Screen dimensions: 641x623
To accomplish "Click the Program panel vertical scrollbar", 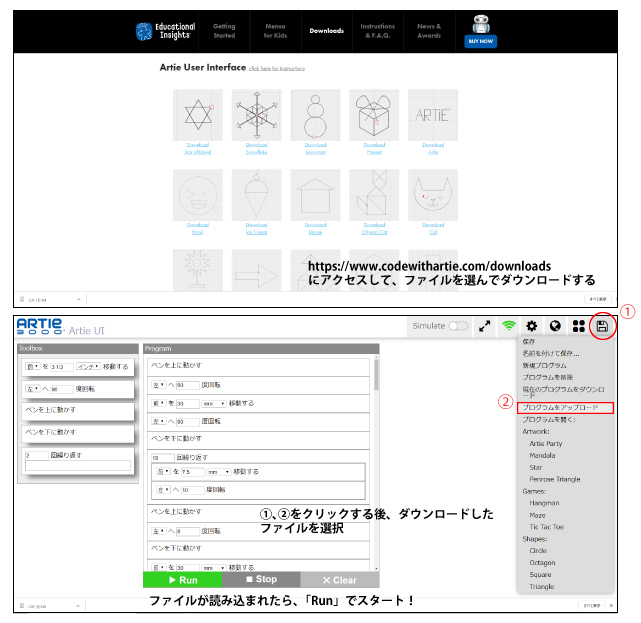I will (376, 464).
